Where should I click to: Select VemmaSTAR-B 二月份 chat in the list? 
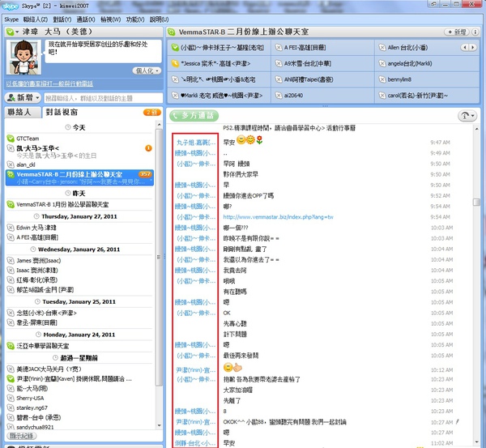[x=79, y=177]
